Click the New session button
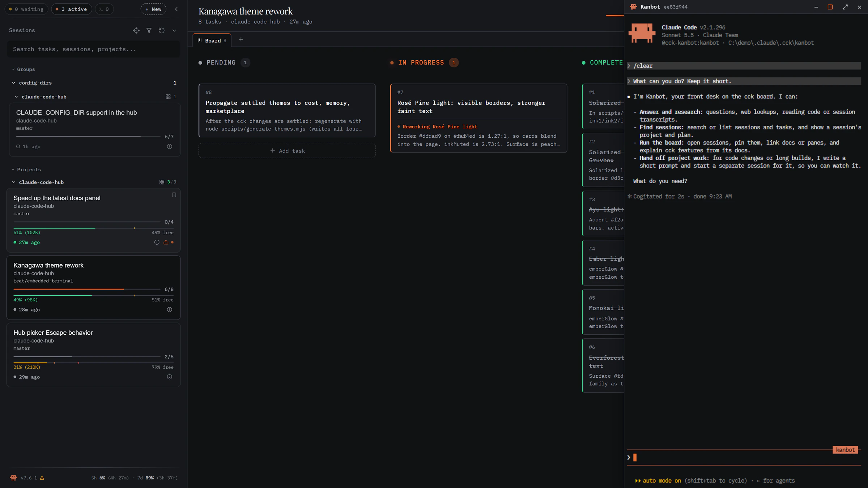868x488 pixels. [x=153, y=9]
